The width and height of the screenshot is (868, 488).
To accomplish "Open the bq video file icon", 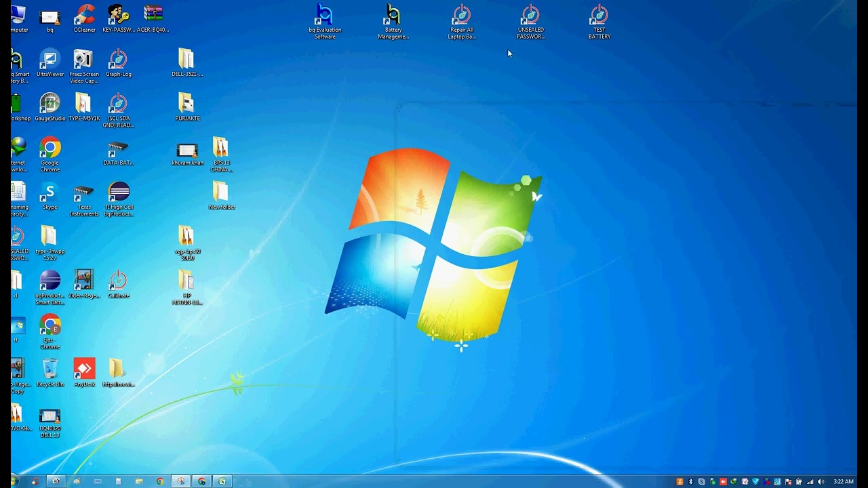I will click(x=50, y=20).
